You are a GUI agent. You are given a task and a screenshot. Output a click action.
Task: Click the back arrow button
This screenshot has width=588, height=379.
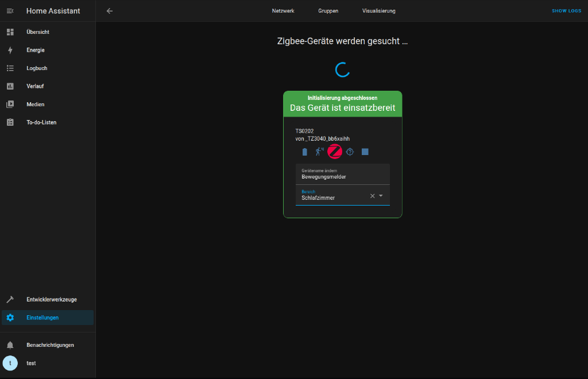[109, 10]
